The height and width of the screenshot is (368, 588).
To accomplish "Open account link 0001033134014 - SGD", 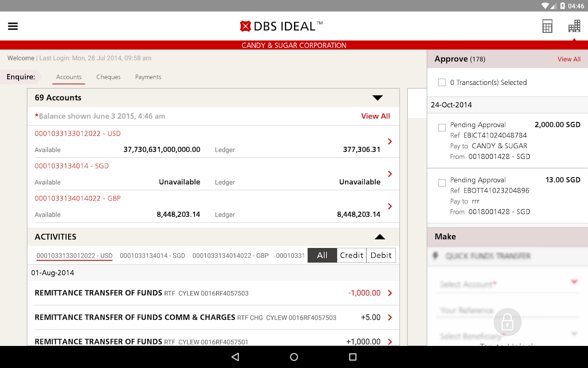I will click(x=71, y=166).
